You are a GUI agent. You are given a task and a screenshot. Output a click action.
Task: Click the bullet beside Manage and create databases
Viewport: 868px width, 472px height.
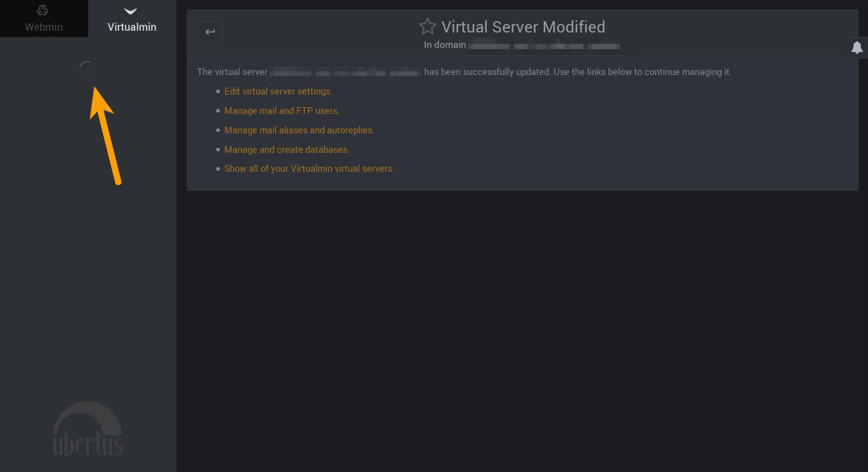pos(218,150)
